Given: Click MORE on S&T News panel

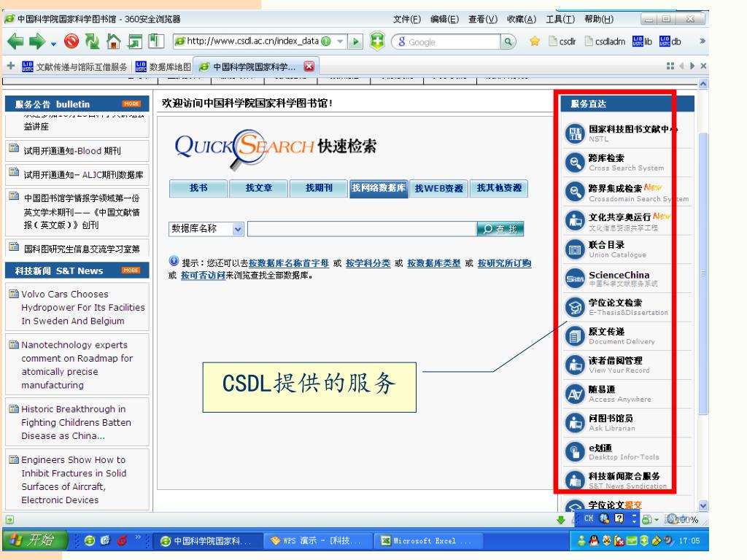Looking at the screenshot, I should coord(131,271).
